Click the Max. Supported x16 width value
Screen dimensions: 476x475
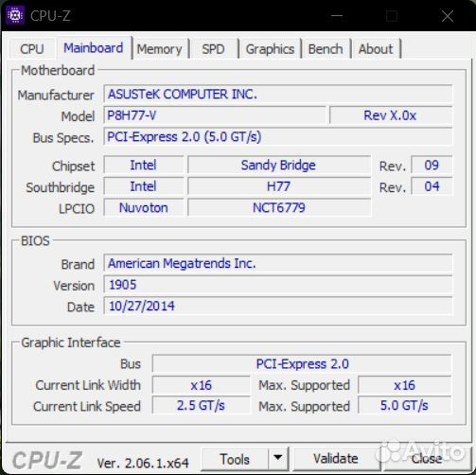click(x=404, y=385)
